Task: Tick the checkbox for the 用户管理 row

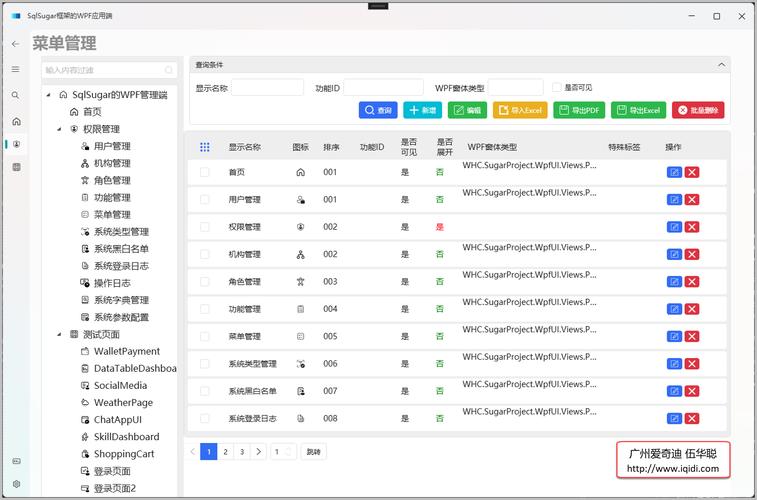Action: point(205,200)
